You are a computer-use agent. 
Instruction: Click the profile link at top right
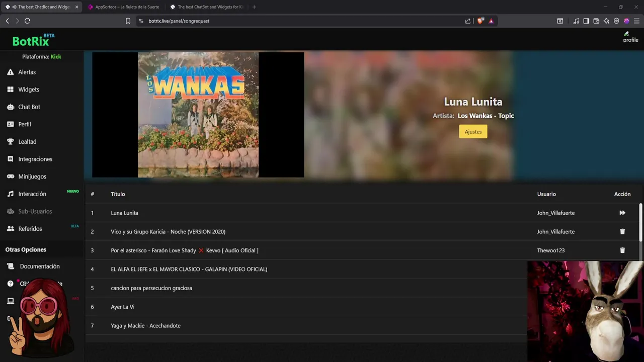[630, 38]
